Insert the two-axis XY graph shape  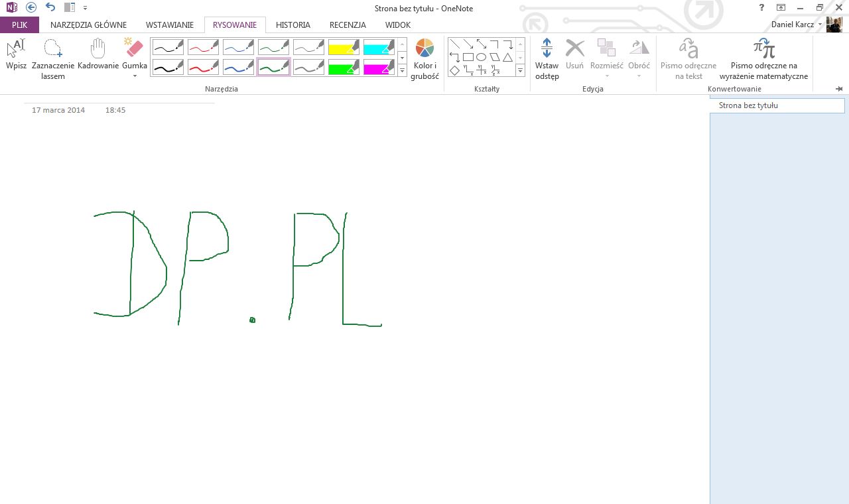click(468, 70)
